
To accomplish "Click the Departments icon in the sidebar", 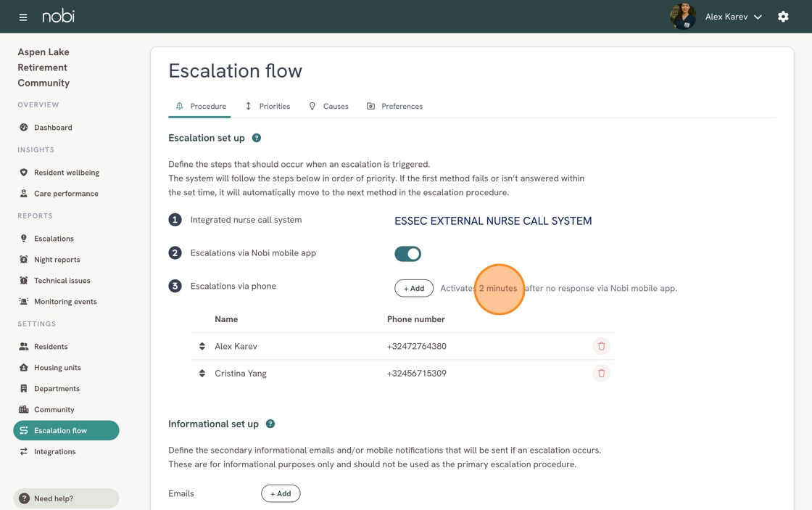I will pyautogui.click(x=23, y=388).
